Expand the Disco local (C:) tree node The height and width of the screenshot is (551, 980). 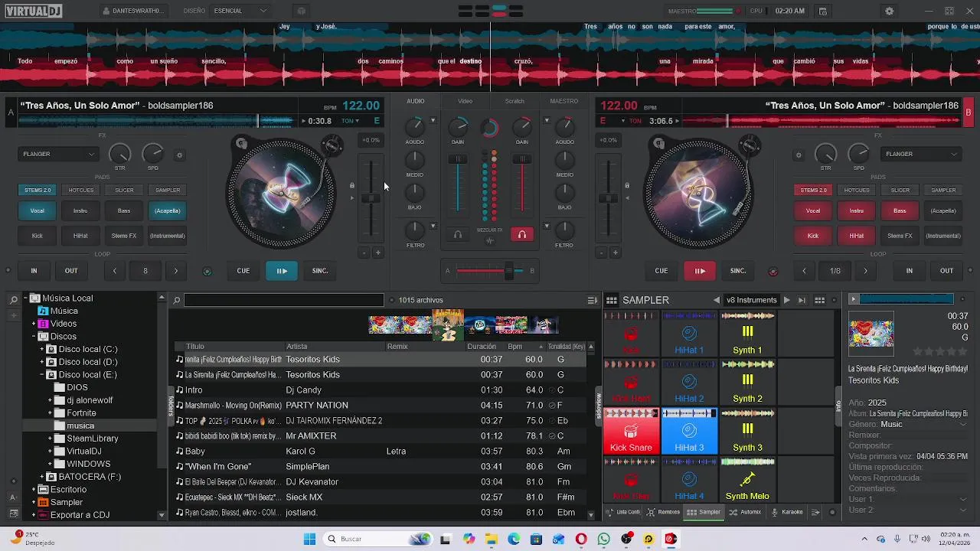(42, 349)
